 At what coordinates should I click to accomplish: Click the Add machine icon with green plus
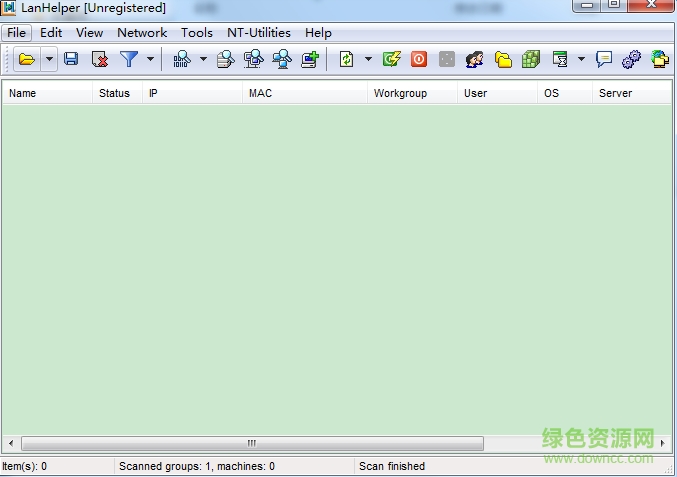[310, 59]
